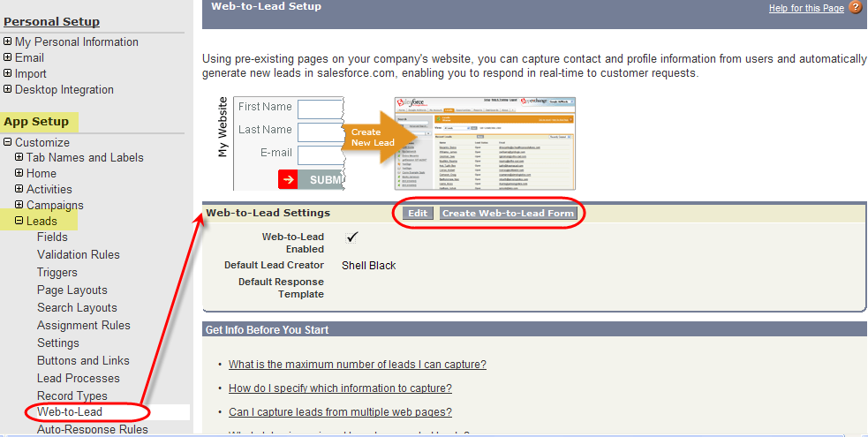Select Web-to-Lead in sidebar
The width and height of the screenshot is (868, 437).
70,411
